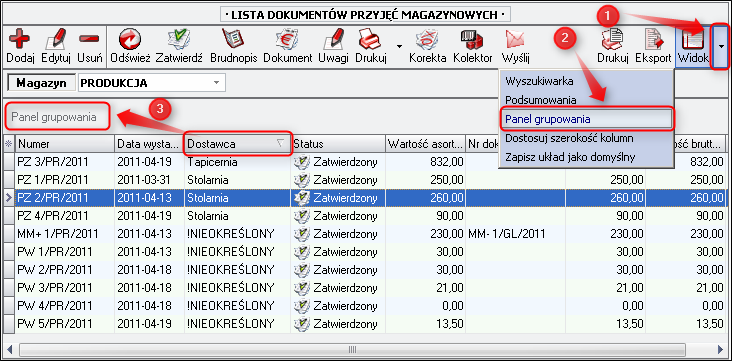The image size is (732, 361).
Task: Click horizontal scrollbar left arrow
Action: (x=10, y=349)
